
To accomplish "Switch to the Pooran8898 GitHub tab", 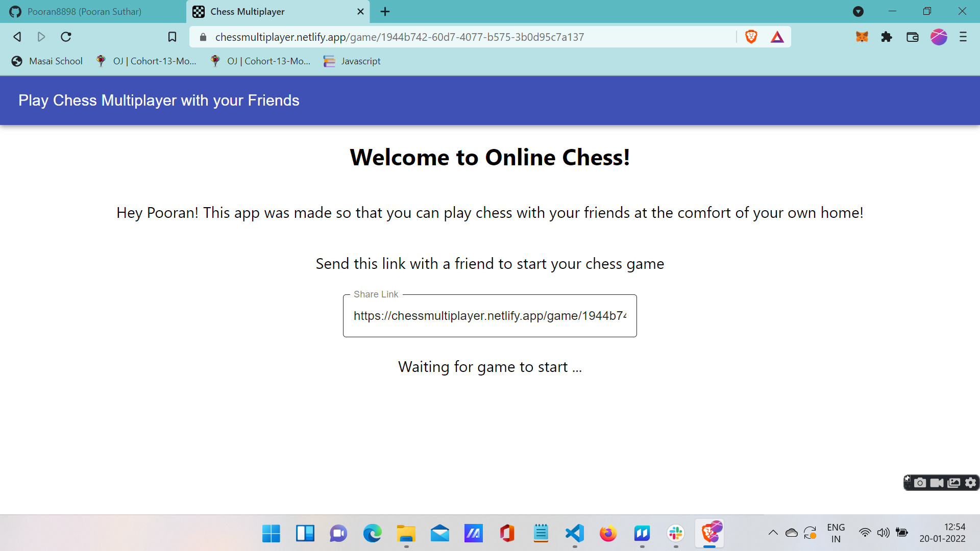I will [x=84, y=11].
